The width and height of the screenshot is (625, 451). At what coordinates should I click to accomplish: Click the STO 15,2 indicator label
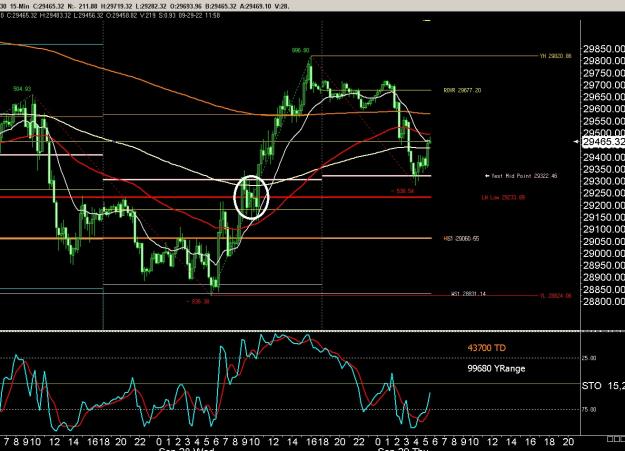603,386
